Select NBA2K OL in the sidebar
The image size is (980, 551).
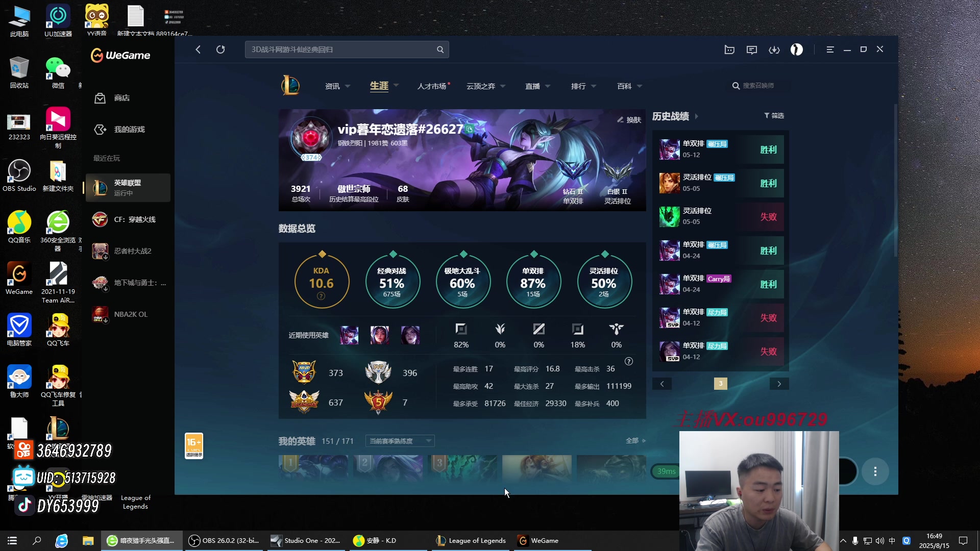[128, 314]
